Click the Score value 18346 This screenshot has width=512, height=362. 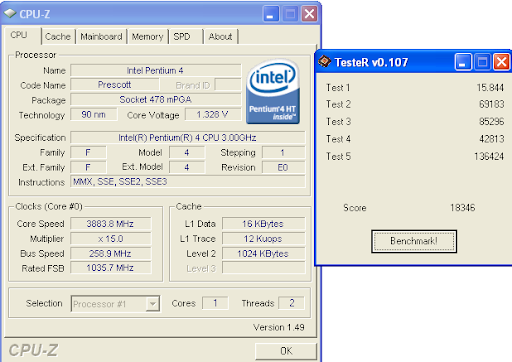coord(463,208)
